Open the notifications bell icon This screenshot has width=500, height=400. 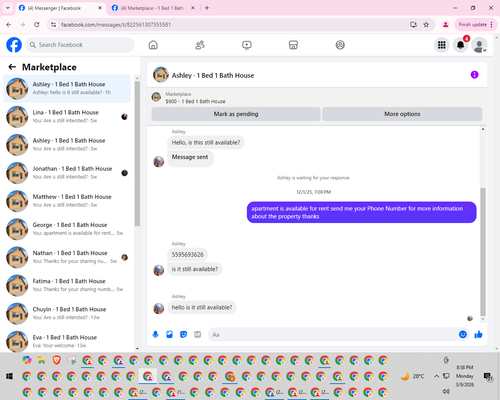tap(461, 45)
